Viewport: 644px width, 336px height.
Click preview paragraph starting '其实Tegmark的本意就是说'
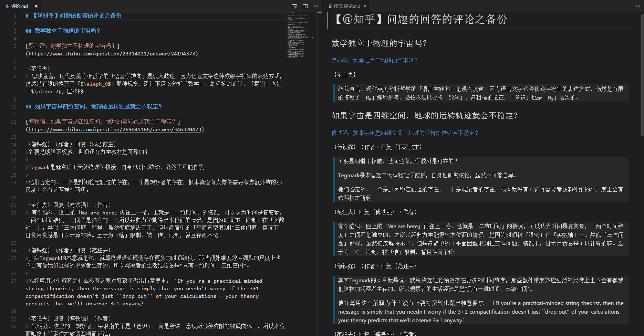pyautogui.click(x=481, y=285)
